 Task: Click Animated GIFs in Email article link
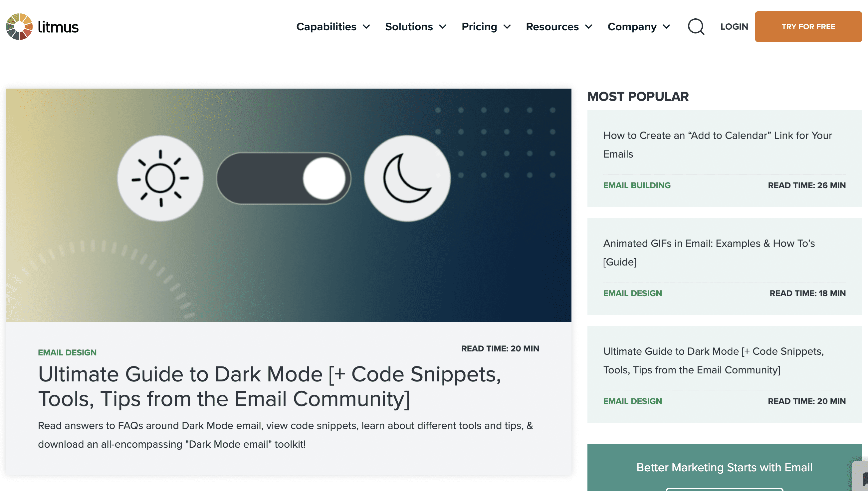[710, 252]
